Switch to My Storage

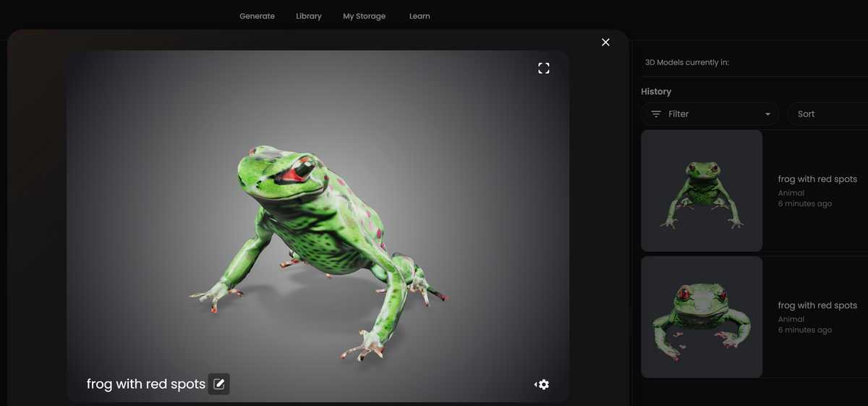(365, 16)
